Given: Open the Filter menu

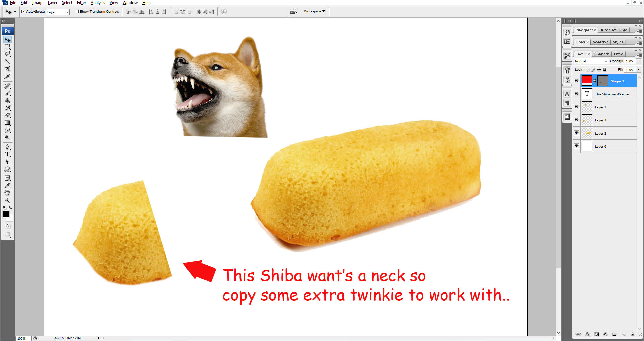Looking at the screenshot, I should click(82, 3).
